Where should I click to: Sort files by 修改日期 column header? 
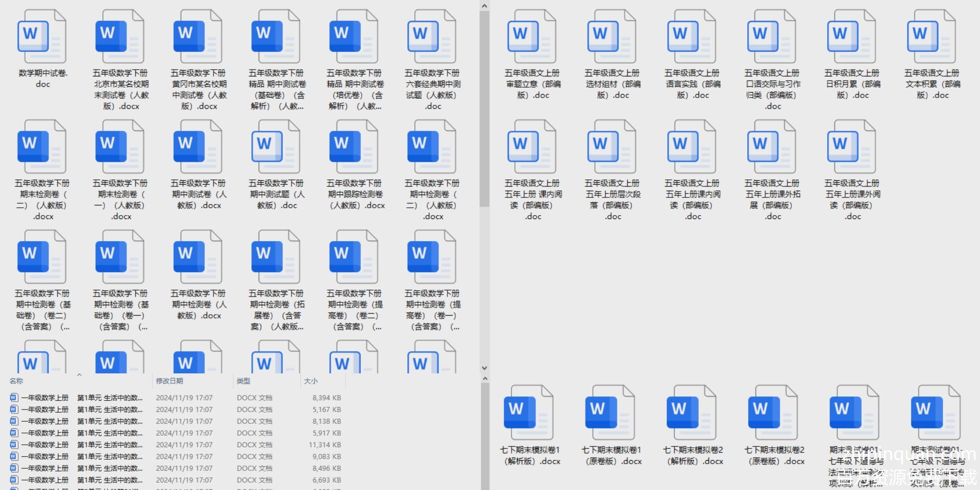170,381
